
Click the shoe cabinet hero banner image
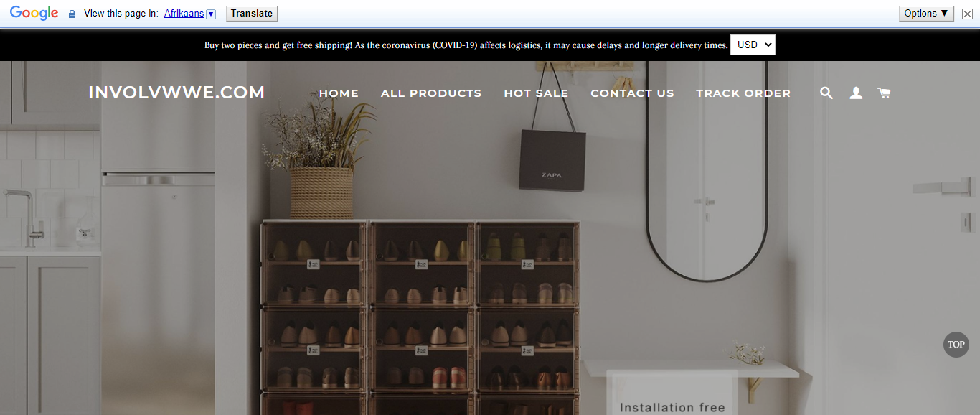point(490,273)
